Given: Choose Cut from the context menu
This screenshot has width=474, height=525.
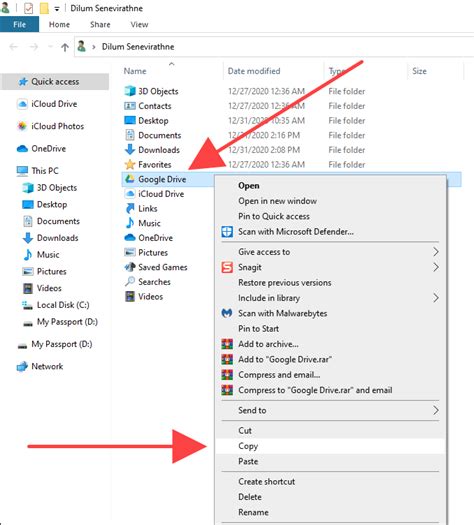Looking at the screenshot, I should pyautogui.click(x=330, y=431).
